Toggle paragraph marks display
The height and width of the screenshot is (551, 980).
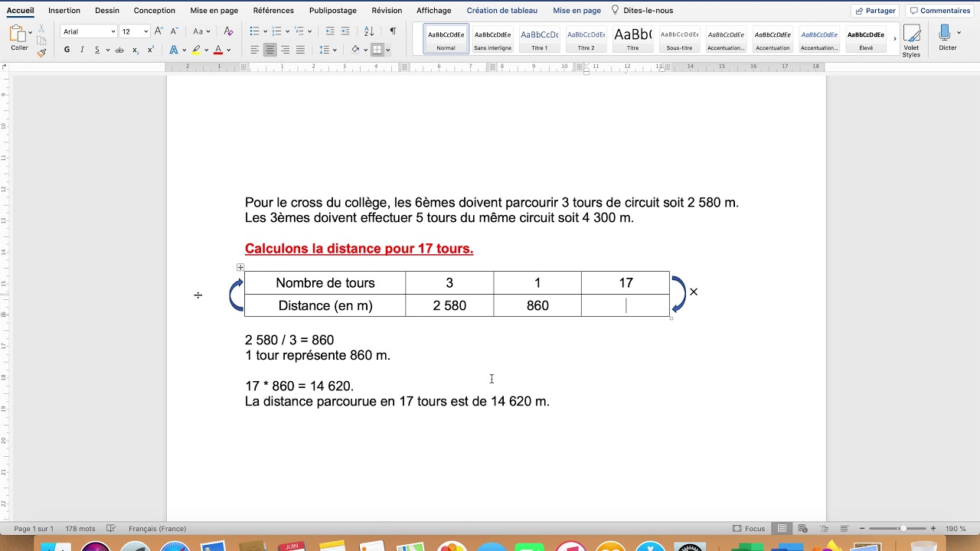click(x=393, y=31)
